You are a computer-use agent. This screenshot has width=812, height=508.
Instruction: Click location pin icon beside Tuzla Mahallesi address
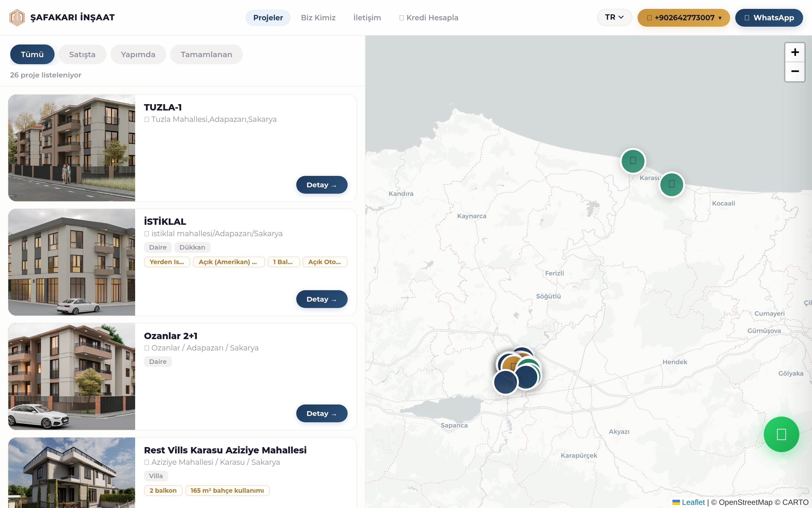[x=147, y=120]
